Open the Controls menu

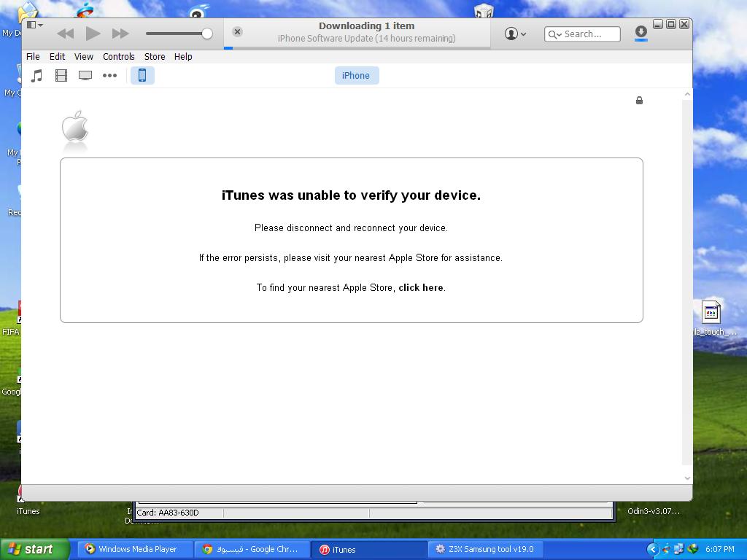(x=119, y=57)
